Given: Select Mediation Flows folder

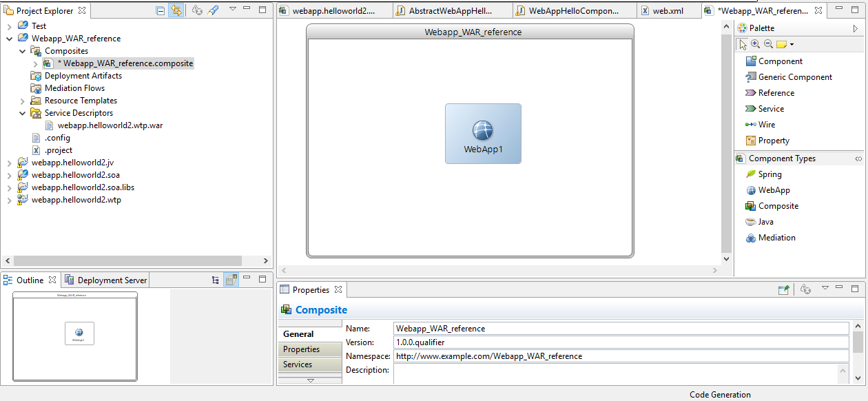Looking at the screenshot, I should [74, 88].
